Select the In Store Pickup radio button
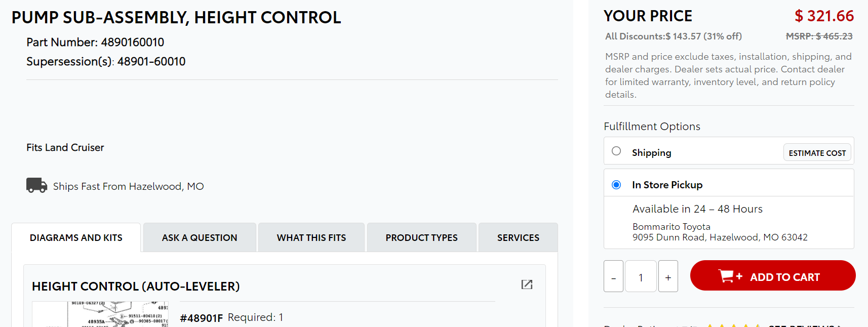 [x=616, y=185]
